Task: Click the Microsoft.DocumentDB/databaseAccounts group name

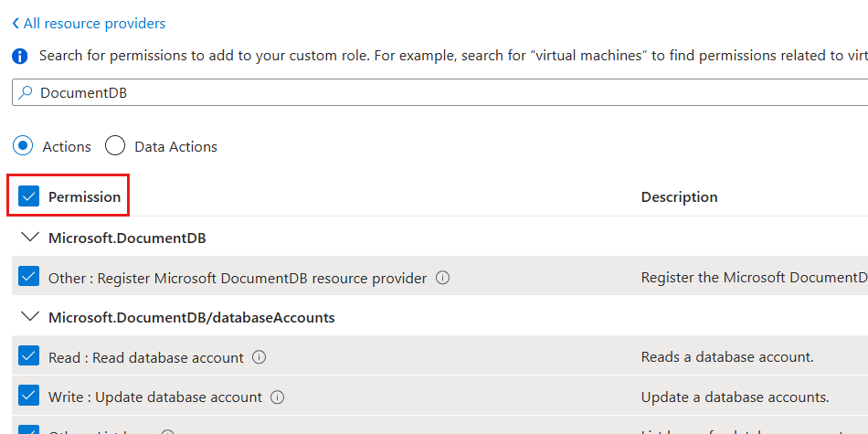Action: click(x=191, y=318)
